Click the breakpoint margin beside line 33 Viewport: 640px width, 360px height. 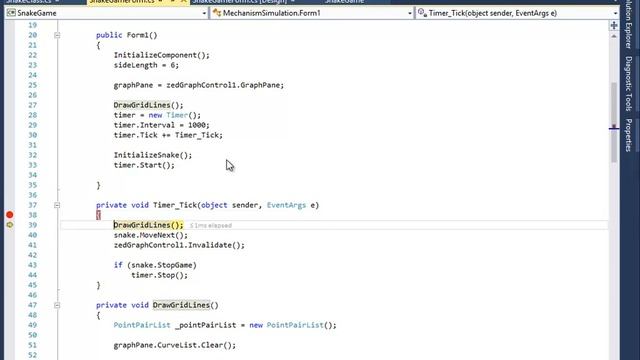coord(10,165)
